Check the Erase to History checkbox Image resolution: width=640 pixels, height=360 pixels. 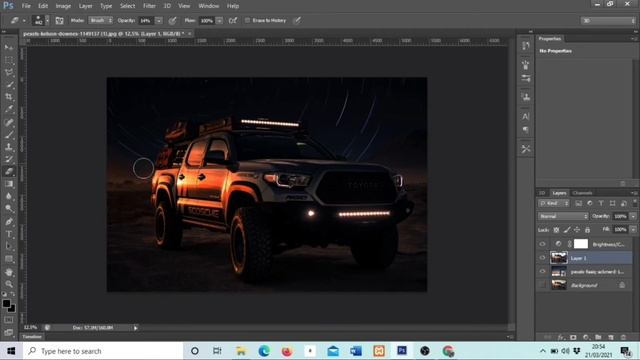247,20
